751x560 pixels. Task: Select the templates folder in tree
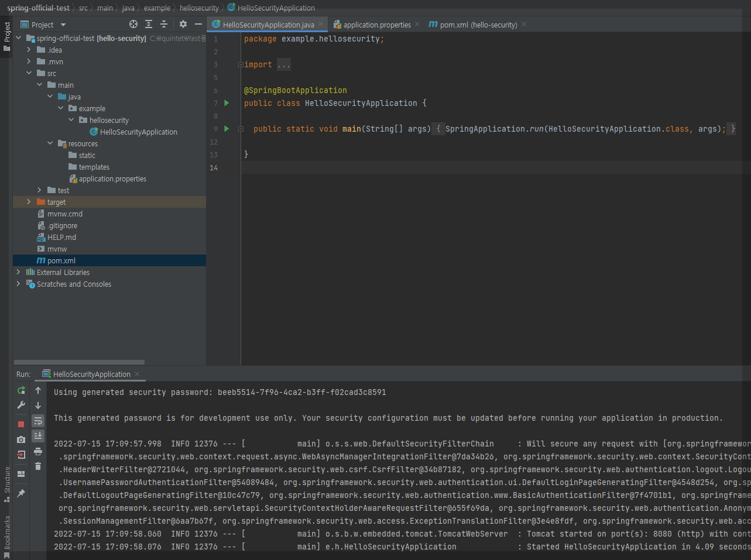pyautogui.click(x=89, y=167)
